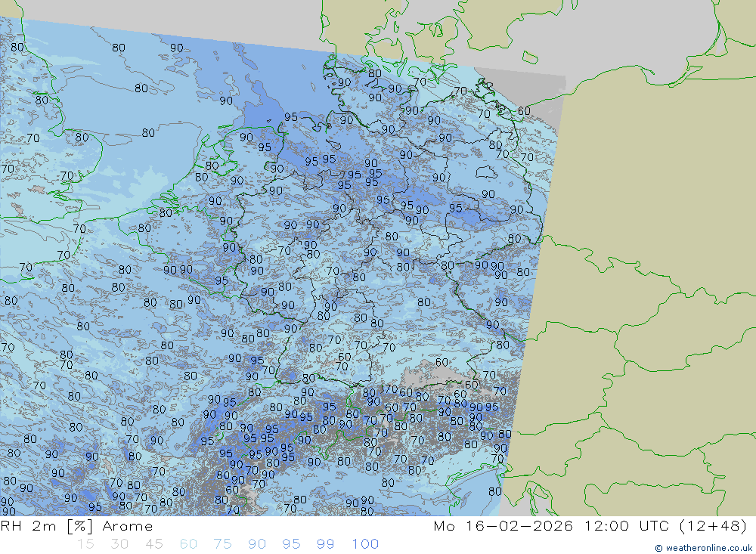Viewport: 756px width, 554px height.
Task: Select the light blue 60 legend entry
Action: (x=188, y=544)
